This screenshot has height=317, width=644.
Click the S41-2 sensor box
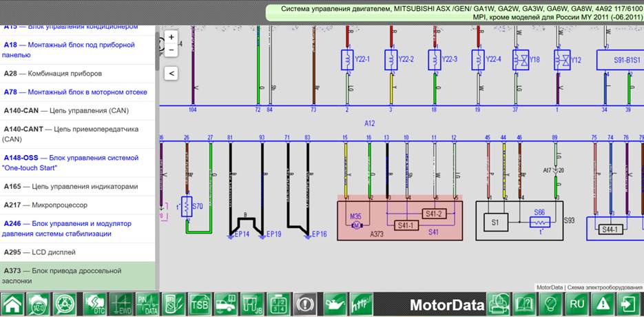(434, 214)
